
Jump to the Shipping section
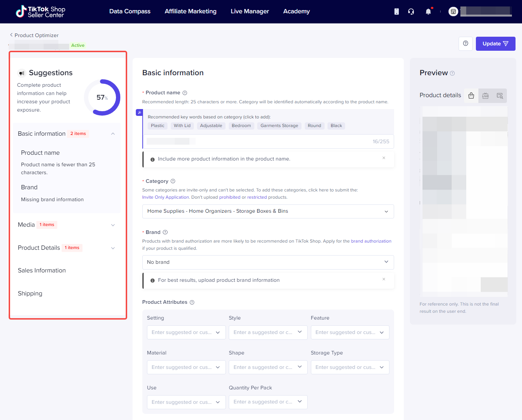pyautogui.click(x=30, y=294)
